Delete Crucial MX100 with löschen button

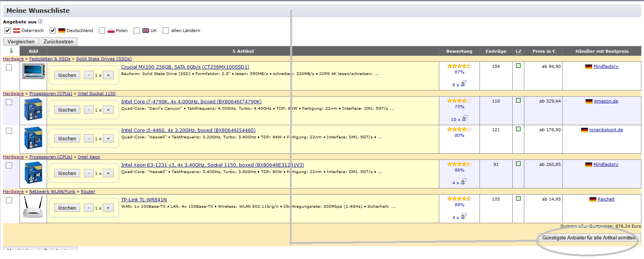tap(67, 75)
